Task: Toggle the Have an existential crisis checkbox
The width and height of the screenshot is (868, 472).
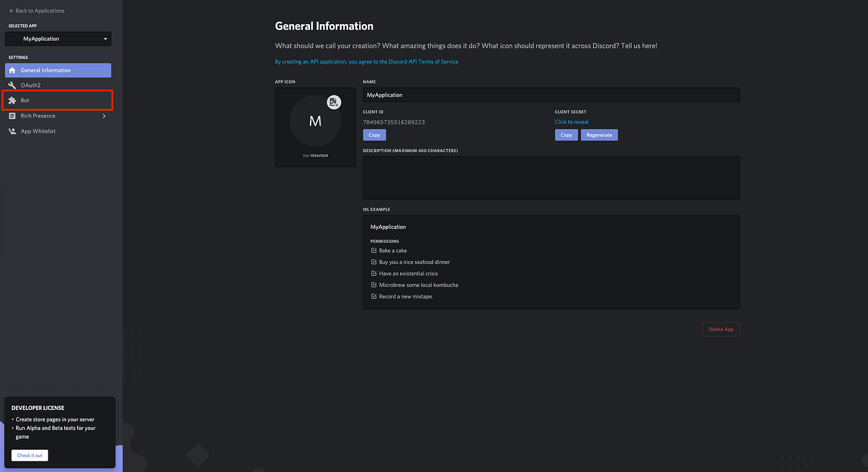Action: (374, 273)
